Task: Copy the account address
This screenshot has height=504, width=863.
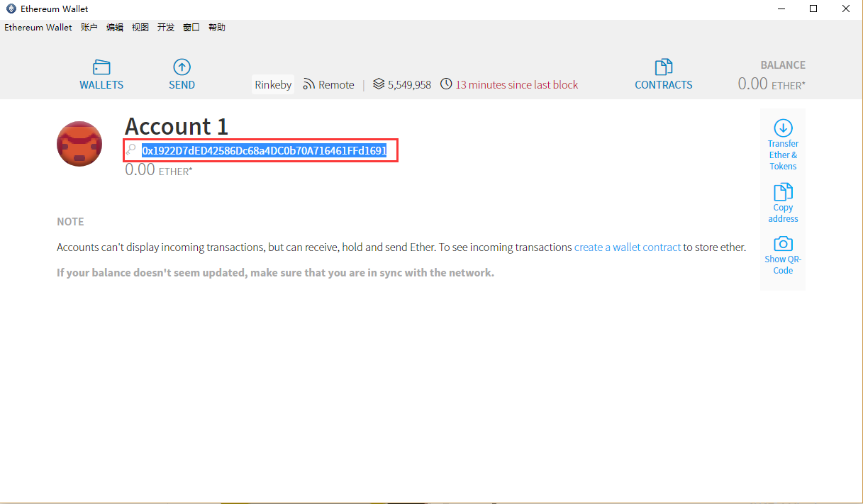Action: coord(783,203)
